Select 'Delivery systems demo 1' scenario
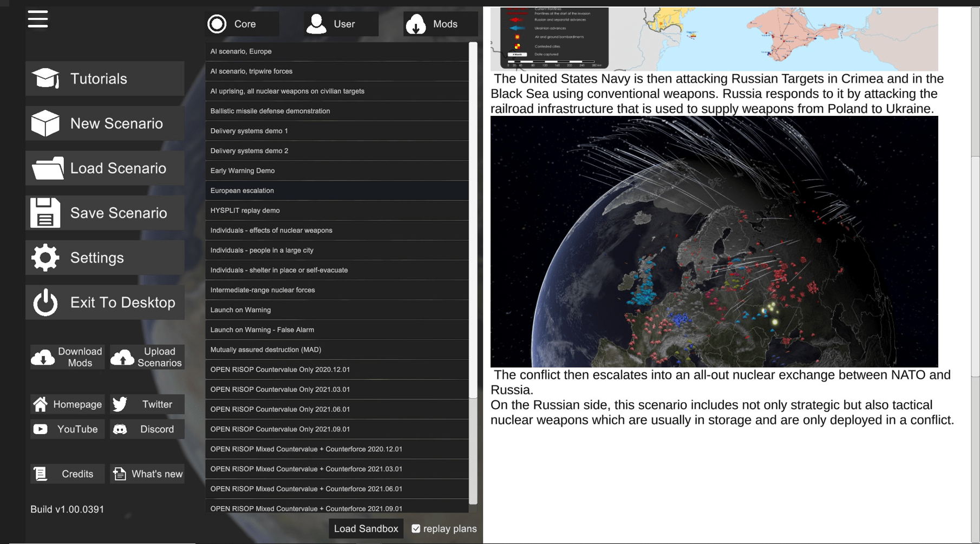The height and width of the screenshot is (544, 980). (x=337, y=131)
